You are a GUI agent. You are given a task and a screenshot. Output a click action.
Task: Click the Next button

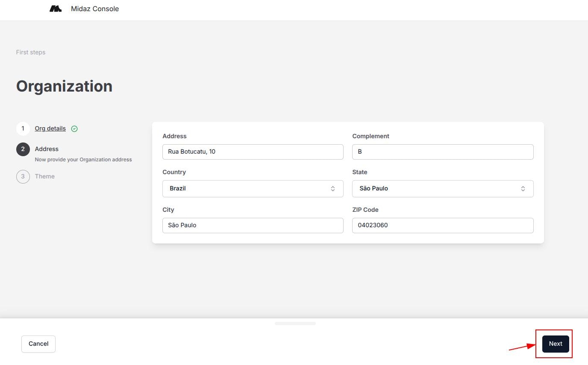556,344
